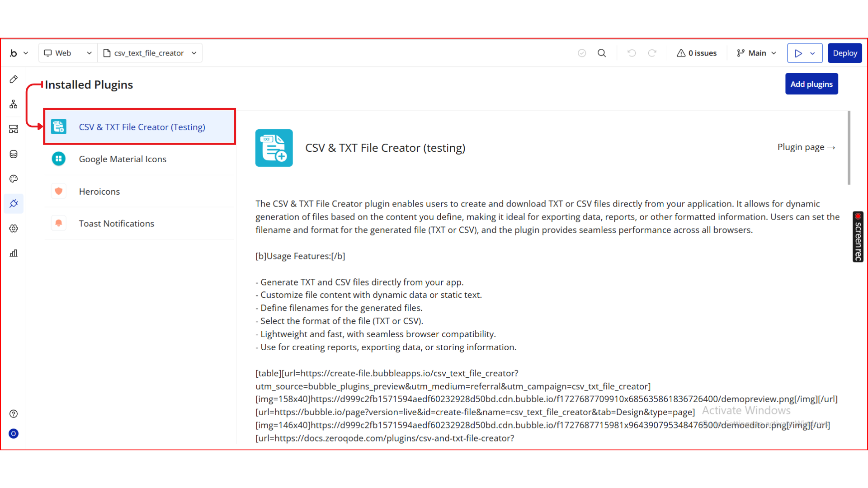Open the Plugin page link
868x488 pixels.
point(806,147)
